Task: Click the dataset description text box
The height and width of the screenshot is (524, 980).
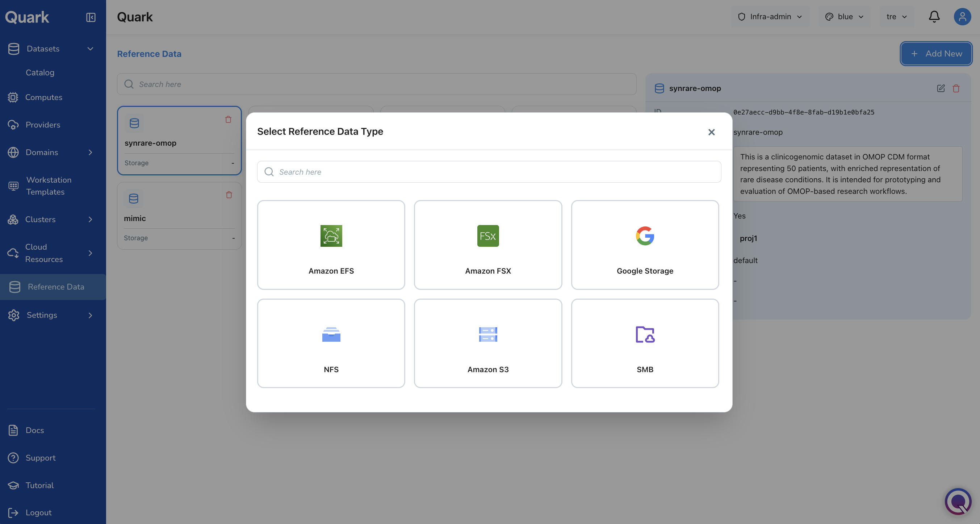Action: [847, 174]
